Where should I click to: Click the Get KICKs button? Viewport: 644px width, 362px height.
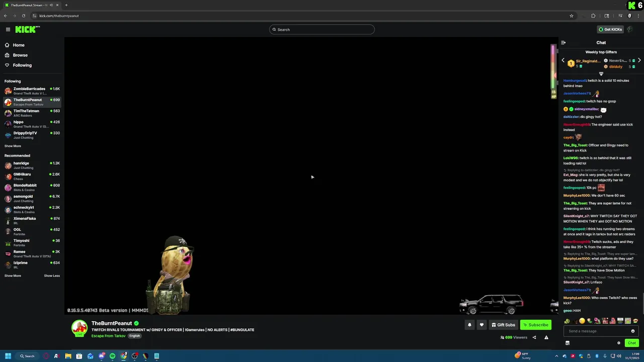(610, 29)
